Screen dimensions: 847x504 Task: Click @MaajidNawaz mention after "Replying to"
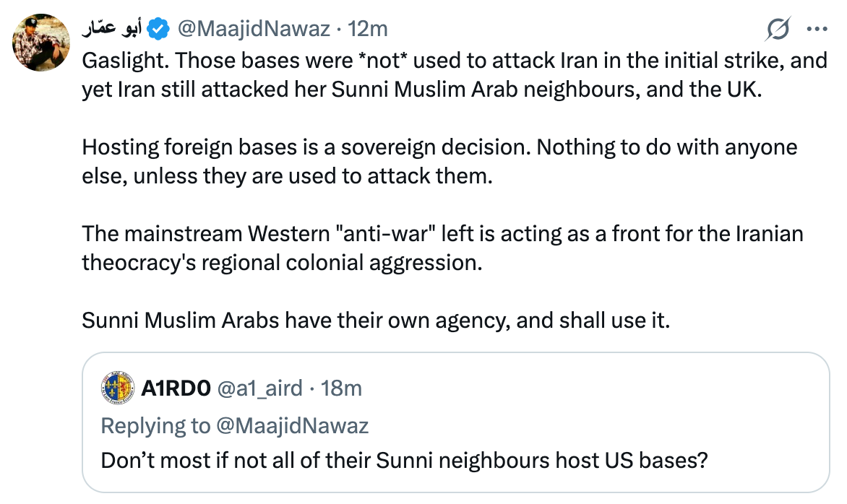coord(292,426)
